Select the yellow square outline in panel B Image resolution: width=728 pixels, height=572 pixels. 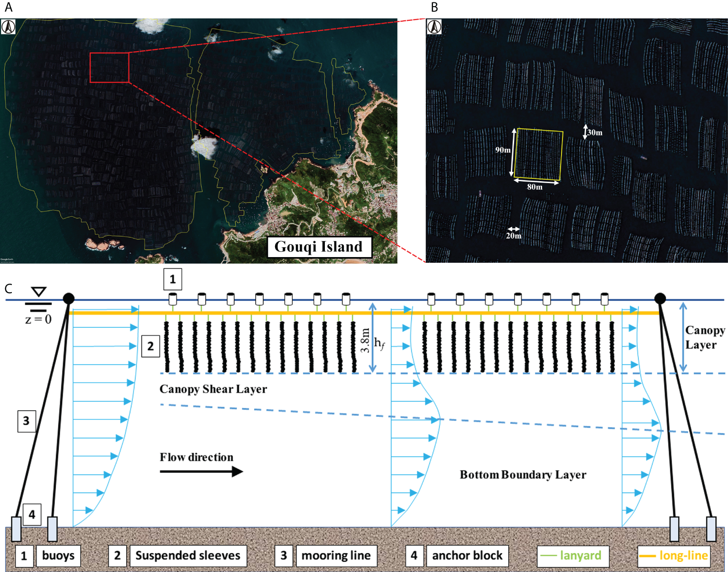point(538,155)
